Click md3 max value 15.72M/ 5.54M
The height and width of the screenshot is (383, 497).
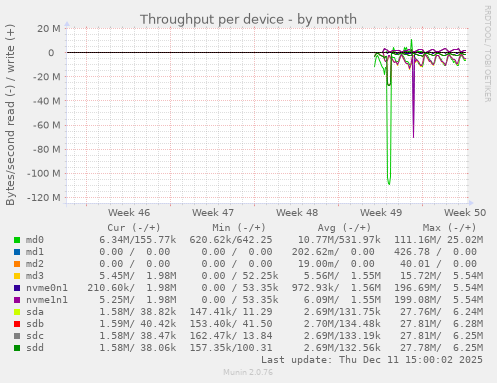[x=441, y=276]
